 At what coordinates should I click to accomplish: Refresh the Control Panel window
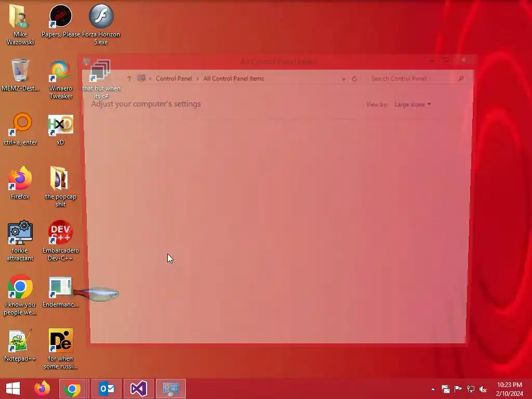click(x=354, y=79)
